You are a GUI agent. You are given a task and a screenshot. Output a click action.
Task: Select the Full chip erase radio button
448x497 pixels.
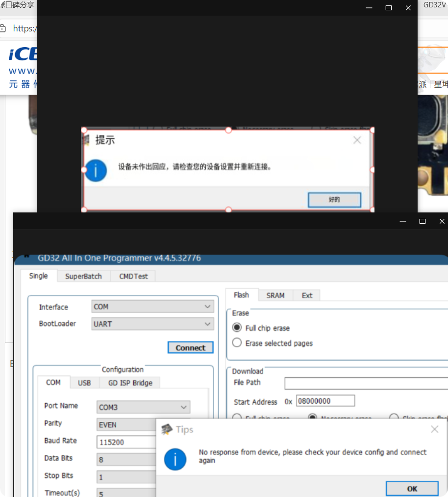coord(237,328)
